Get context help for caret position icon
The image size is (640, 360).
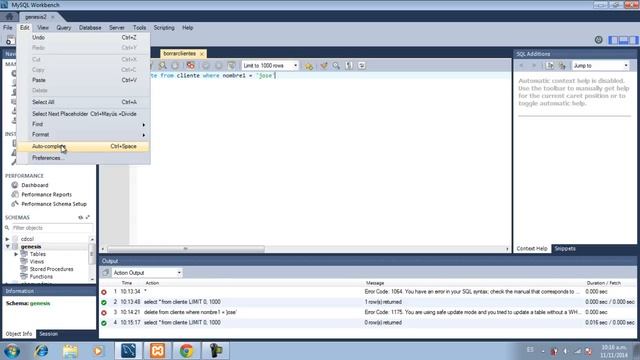(x=550, y=65)
